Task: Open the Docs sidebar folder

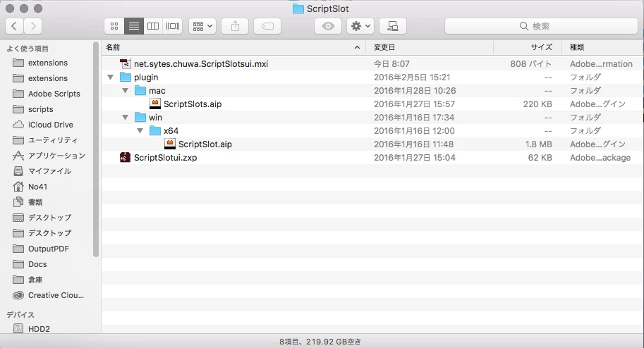Action: coord(37,264)
